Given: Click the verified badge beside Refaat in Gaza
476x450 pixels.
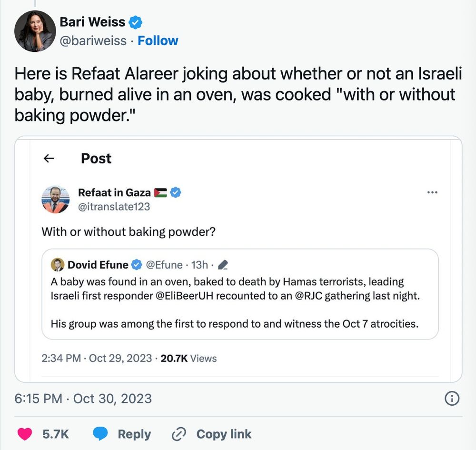Looking at the screenshot, I should click(x=175, y=192).
